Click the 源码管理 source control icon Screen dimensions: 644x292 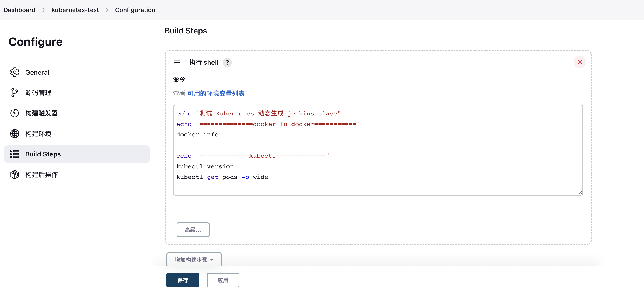(14, 92)
